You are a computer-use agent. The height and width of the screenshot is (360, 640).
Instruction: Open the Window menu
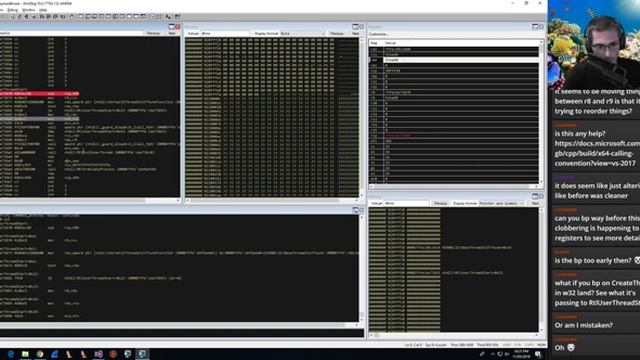tap(29, 10)
